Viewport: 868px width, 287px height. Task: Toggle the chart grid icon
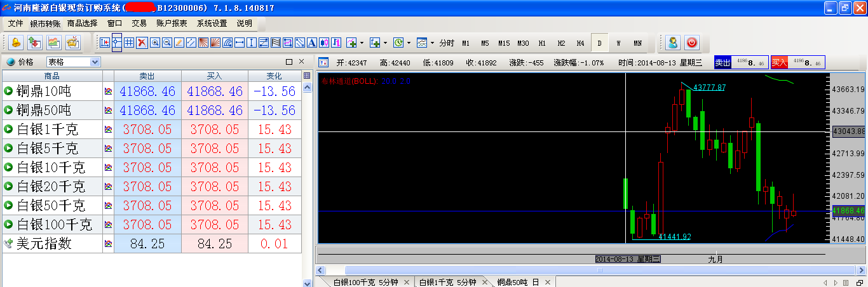tap(129, 43)
